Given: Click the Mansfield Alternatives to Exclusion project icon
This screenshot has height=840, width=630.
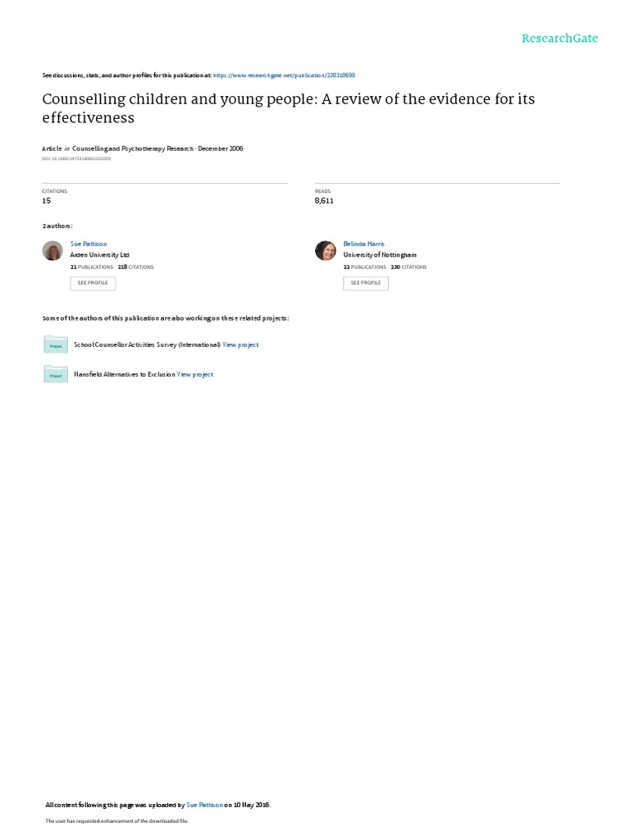Looking at the screenshot, I should click(x=56, y=374).
